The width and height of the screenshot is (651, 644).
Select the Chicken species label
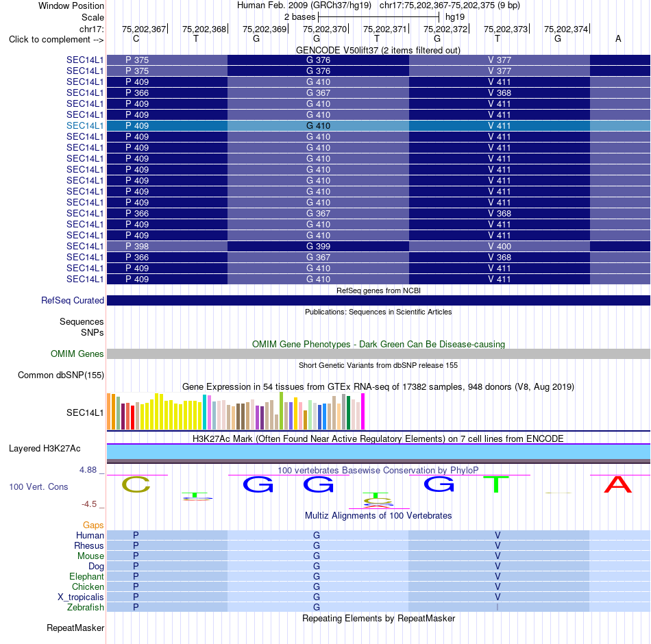tap(88, 586)
